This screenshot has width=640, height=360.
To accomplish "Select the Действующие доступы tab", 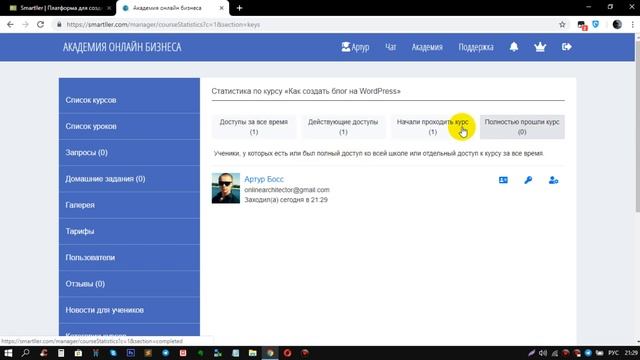I will 343,127.
